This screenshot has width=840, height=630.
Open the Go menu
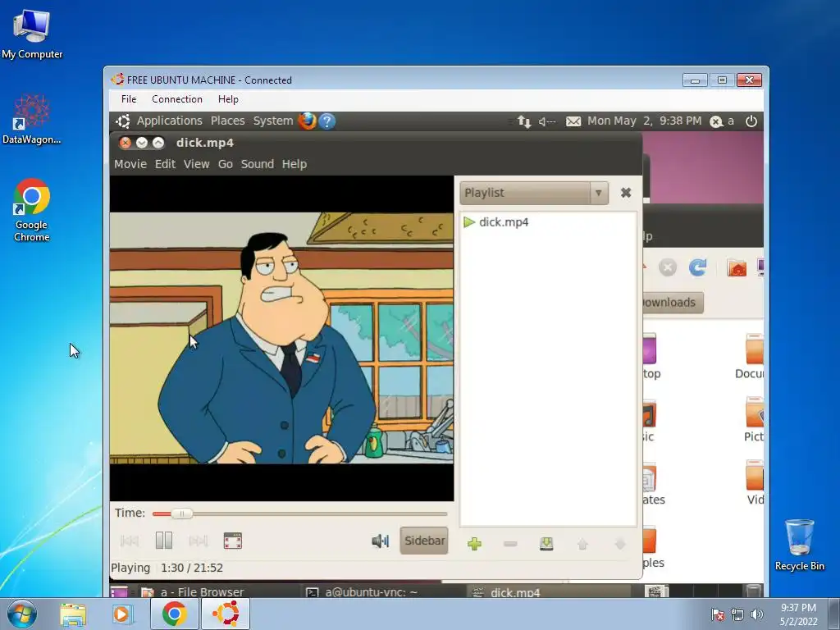225,164
